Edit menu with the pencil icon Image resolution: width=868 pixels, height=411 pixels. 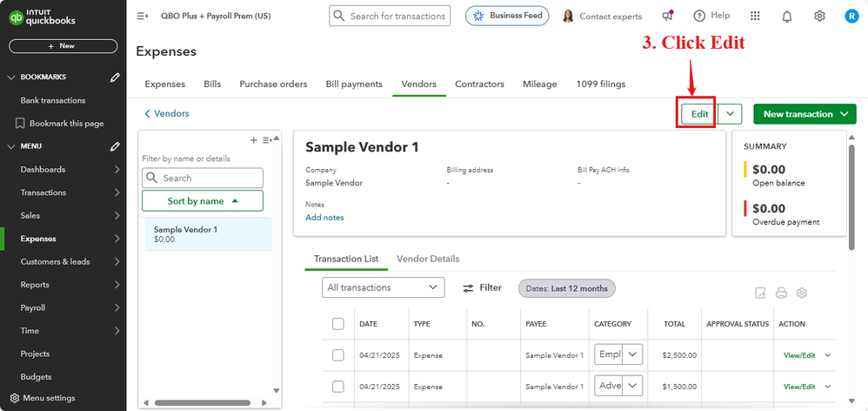[x=115, y=146]
